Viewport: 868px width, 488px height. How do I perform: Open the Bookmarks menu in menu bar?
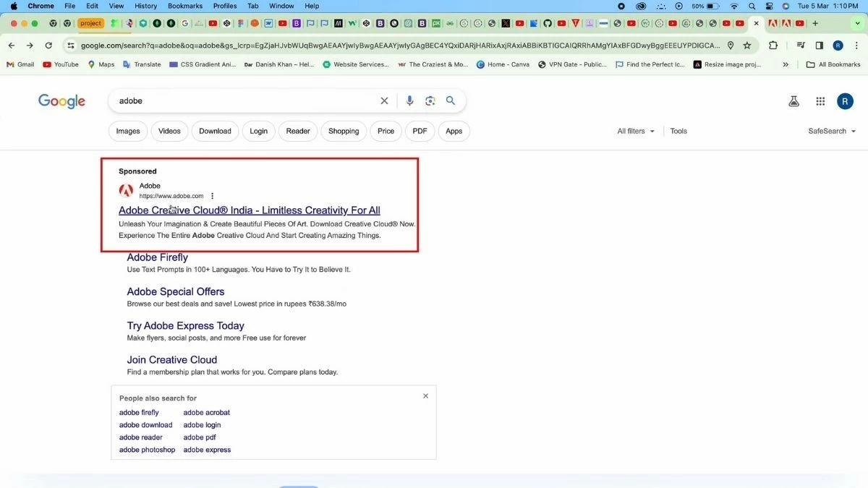tap(185, 6)
